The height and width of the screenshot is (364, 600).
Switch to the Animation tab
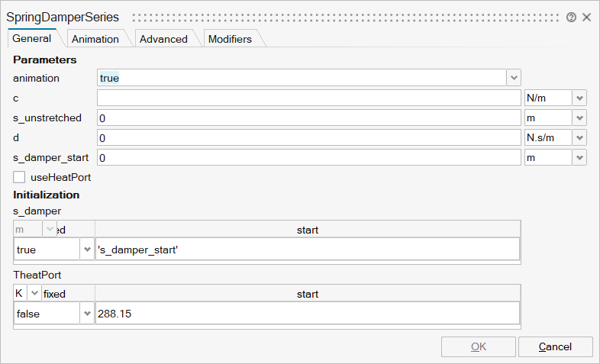point(95,39)
